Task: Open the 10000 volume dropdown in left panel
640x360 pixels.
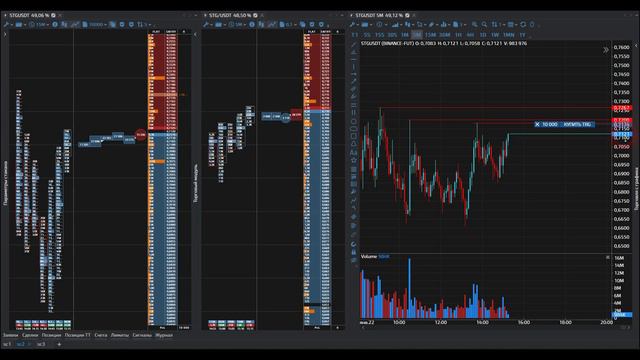Action: (95, 24)
